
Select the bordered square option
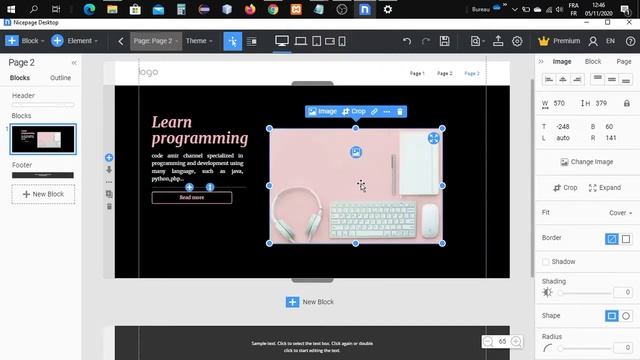pos(626,239)
